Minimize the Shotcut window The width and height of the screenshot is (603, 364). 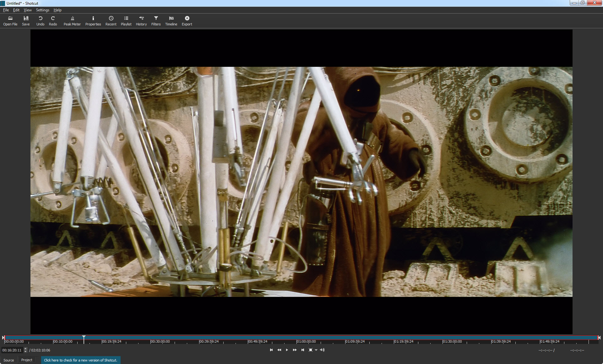pyautogui.click(x=574, y=3)
